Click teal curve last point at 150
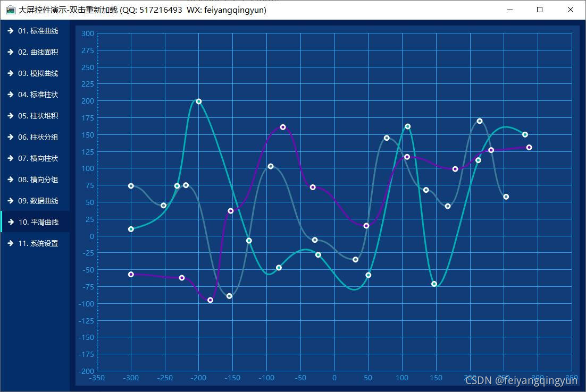 point(525,134)
